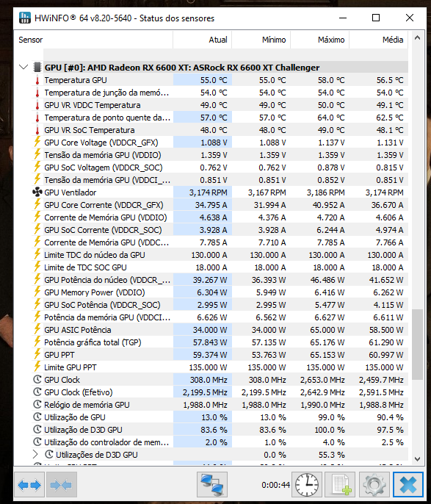The height and width of the screenshot is (504, 431).
Task: Click the Mínimo column header
Action: tap(261, 40)
